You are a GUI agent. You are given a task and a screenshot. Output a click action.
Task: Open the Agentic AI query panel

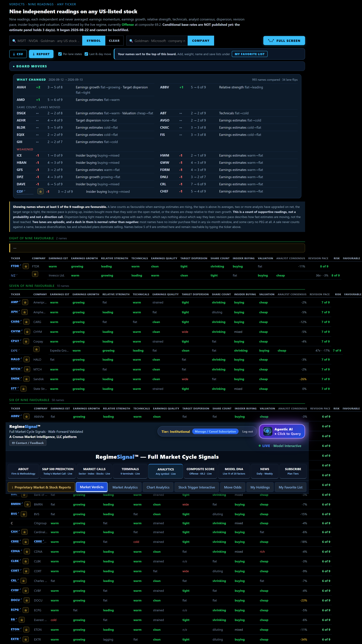[282, 431]
